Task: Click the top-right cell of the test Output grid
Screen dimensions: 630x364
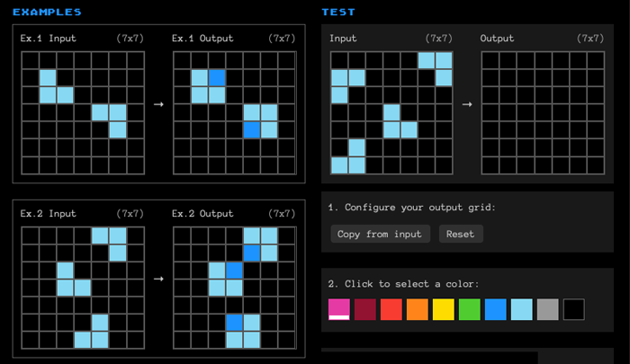Action: click(595, 60)
